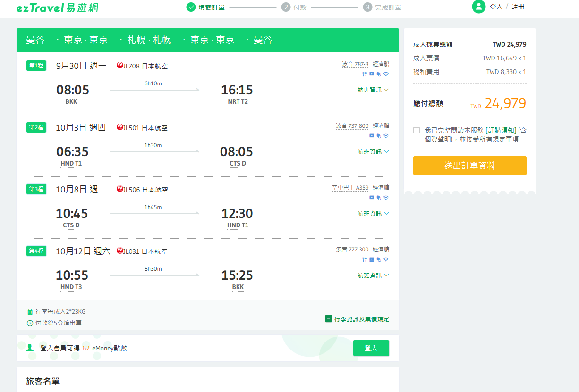Click 登入 in the top header
The width and height of the screenshot is (579, 392).
coord(496,7)
